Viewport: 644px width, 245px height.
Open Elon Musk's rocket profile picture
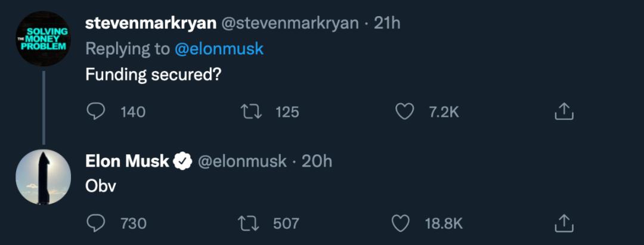(x=42, y=177)
